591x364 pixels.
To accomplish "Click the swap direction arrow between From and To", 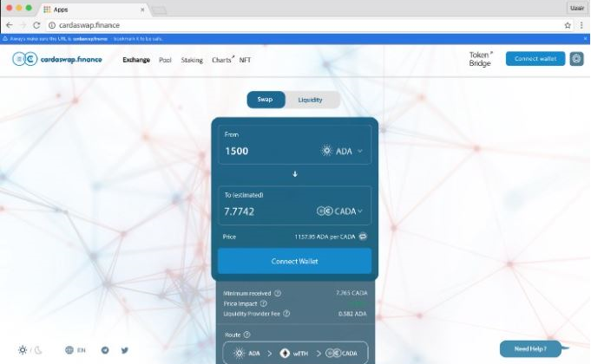I will click(295, 174).
